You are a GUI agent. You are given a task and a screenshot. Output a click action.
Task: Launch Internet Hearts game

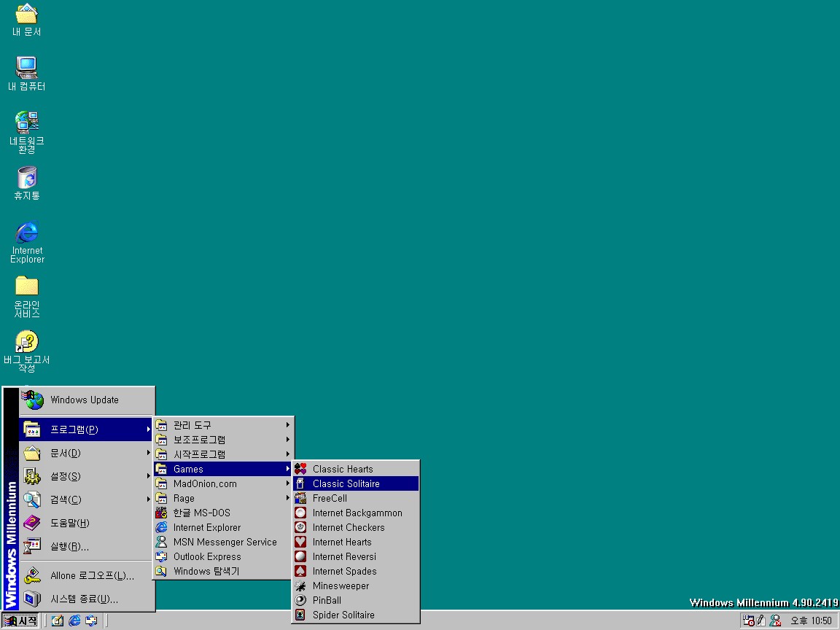point(356,542)
